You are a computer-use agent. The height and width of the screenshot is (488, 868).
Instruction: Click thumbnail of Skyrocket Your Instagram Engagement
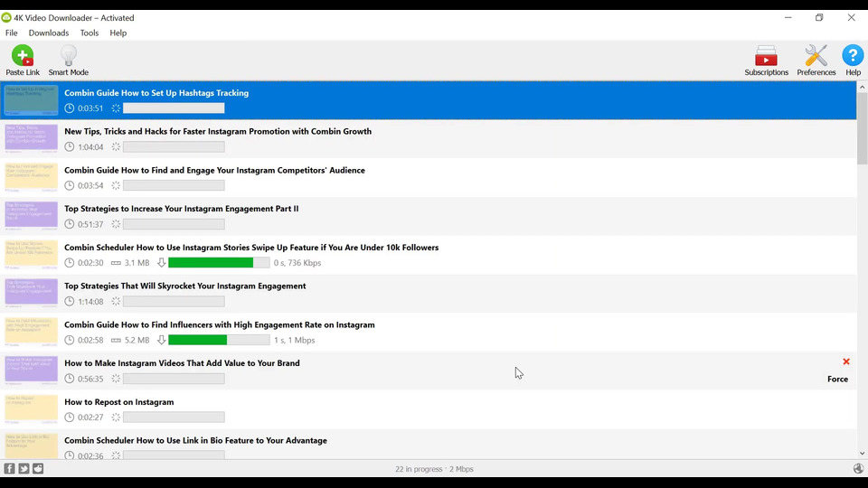pyautogui.click(x=31, y=293)
